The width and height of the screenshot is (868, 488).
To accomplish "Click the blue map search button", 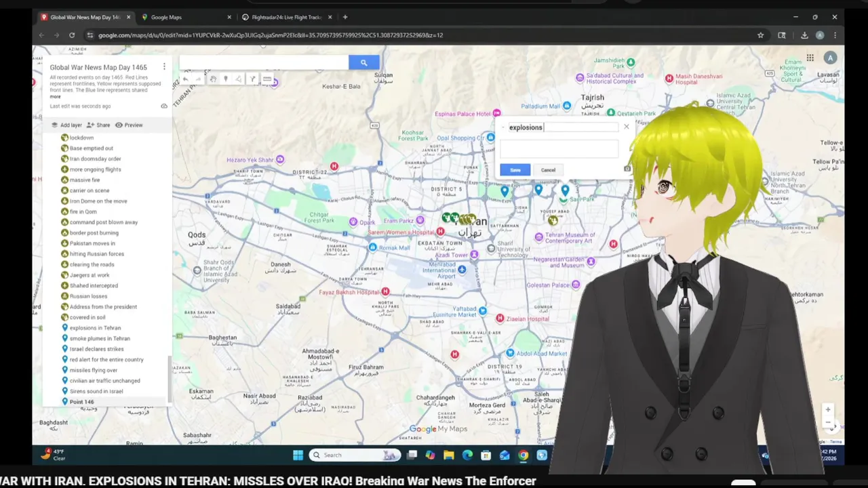I will coord(363,63).
